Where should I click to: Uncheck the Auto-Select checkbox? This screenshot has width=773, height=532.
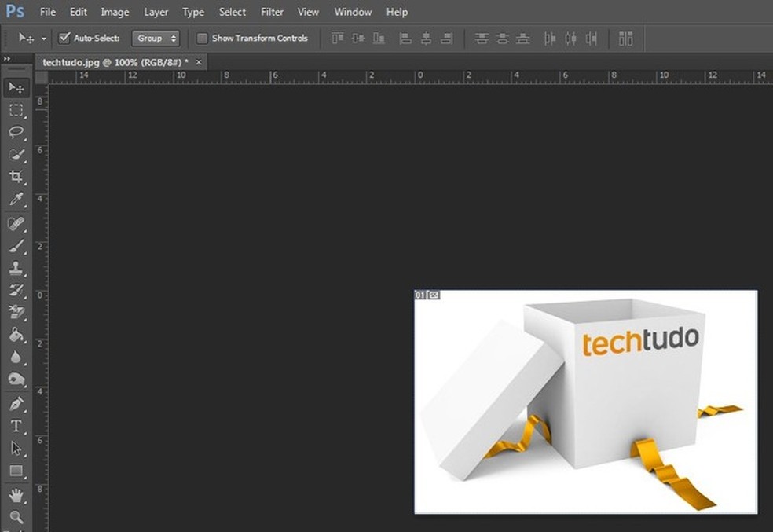[64, 38]
